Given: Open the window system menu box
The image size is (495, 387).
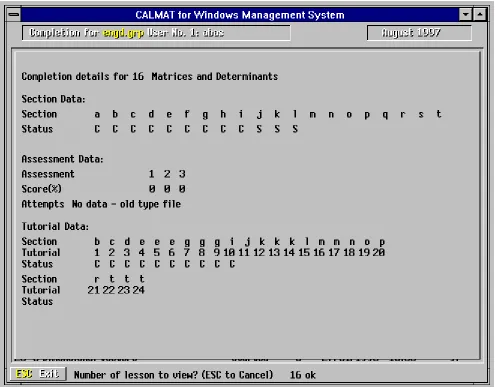Looking at the screenshot, I should (x=14, y=15).
